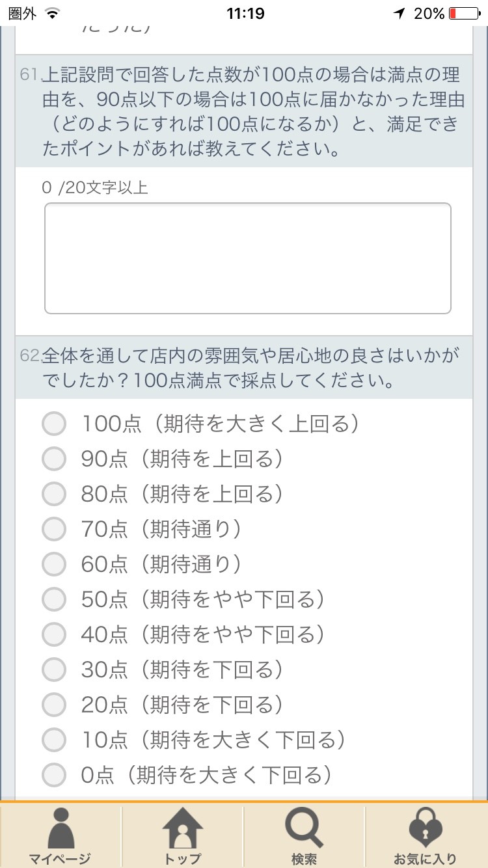This screenshot has height=868, width=488.
Task: Tap the Wi-Fi icon in status bar
Action: tap(53, 13)
